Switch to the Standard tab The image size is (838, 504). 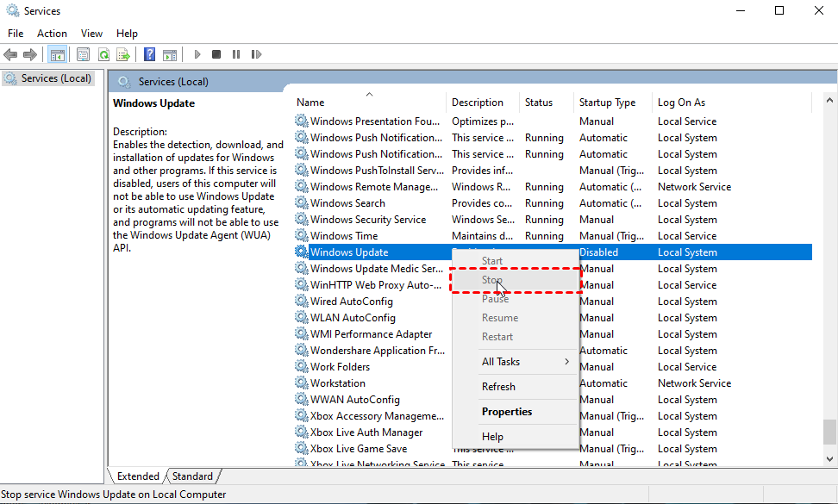[x=192, y=476]
